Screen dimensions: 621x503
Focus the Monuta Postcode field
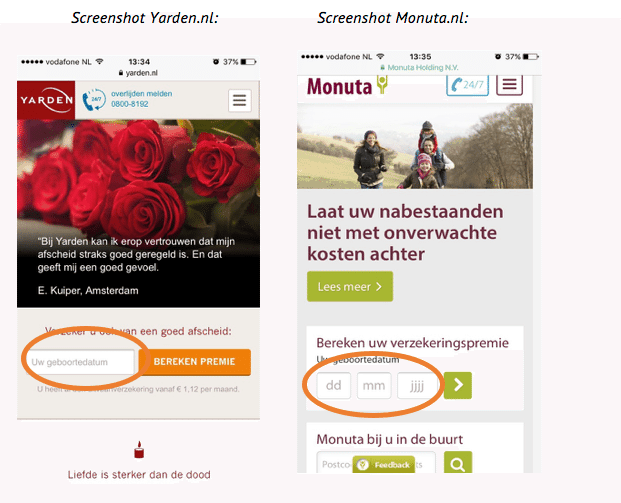coord(376,463)
